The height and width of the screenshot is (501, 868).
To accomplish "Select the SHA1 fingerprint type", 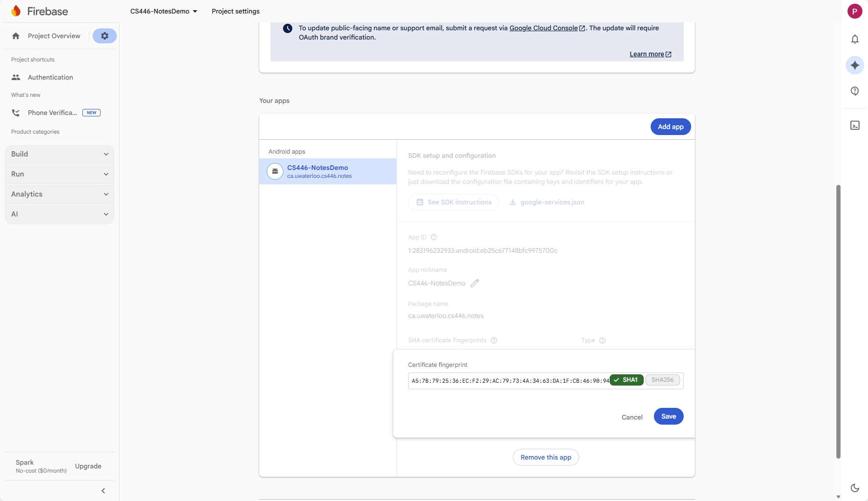I will click(626, 380).
